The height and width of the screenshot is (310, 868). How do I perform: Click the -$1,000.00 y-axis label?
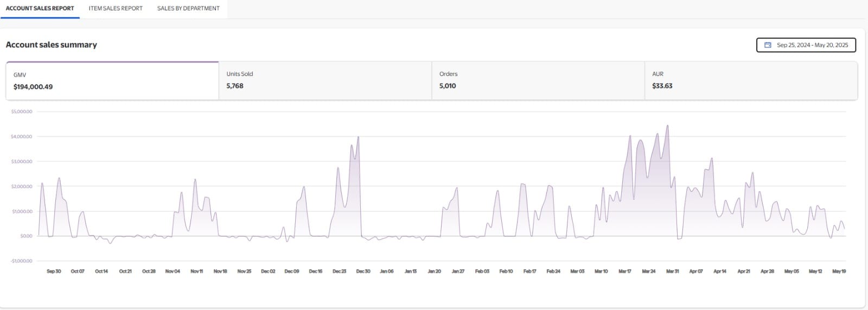(21, 261)
